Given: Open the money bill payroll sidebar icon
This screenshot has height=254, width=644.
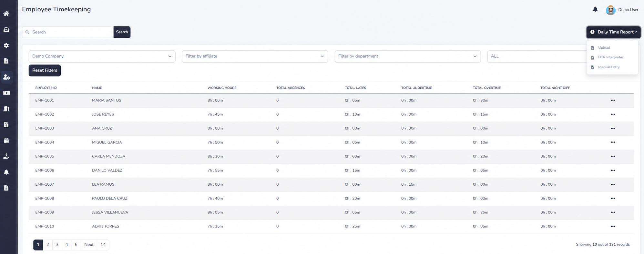Looking at the screenshot, I should 6,93.
